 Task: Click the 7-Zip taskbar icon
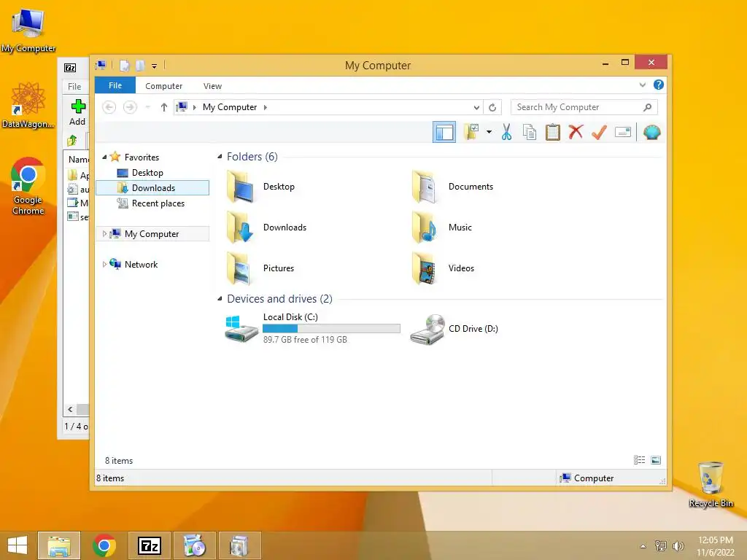pyautogui.click(x=149, y=545)
